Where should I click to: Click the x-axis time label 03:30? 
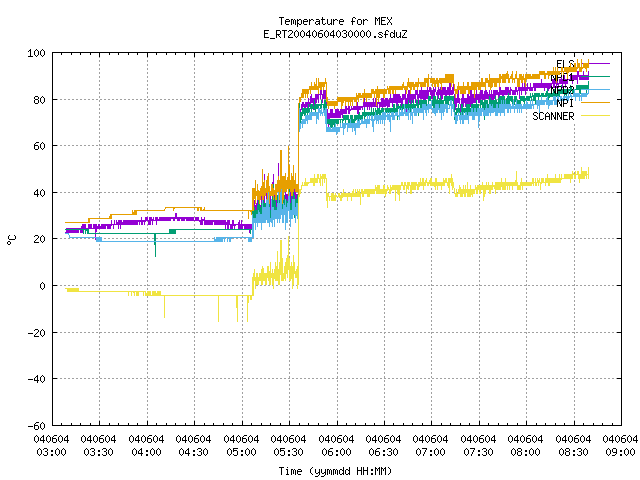[x=98, y=452]
